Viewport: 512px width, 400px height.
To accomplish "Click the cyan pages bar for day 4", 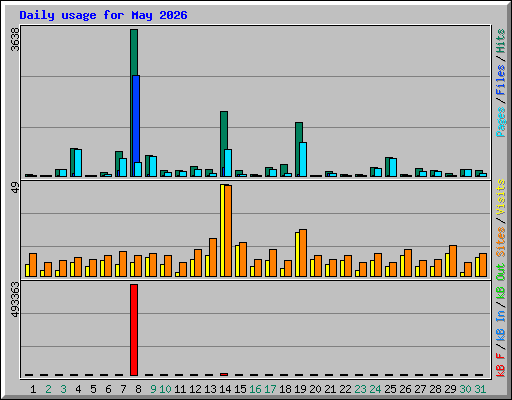I will click(78, 163).
